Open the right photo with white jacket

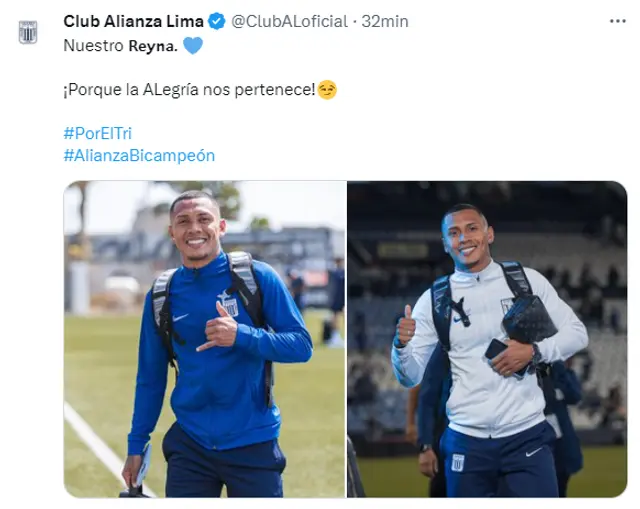click(x=487, y=339)
